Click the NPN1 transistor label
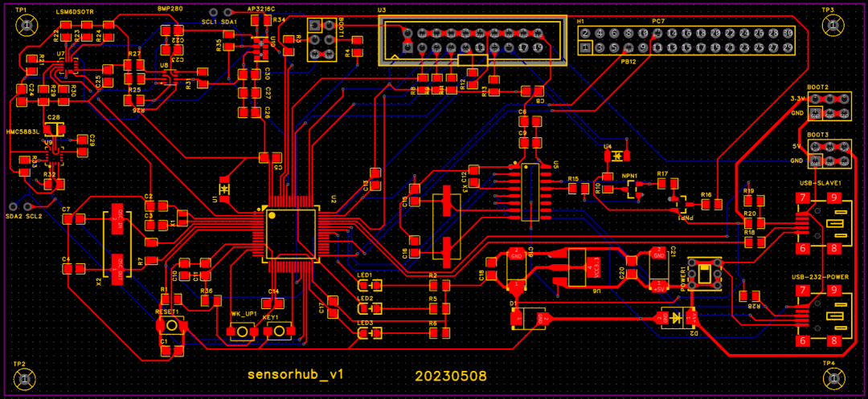 click(631, 176)
